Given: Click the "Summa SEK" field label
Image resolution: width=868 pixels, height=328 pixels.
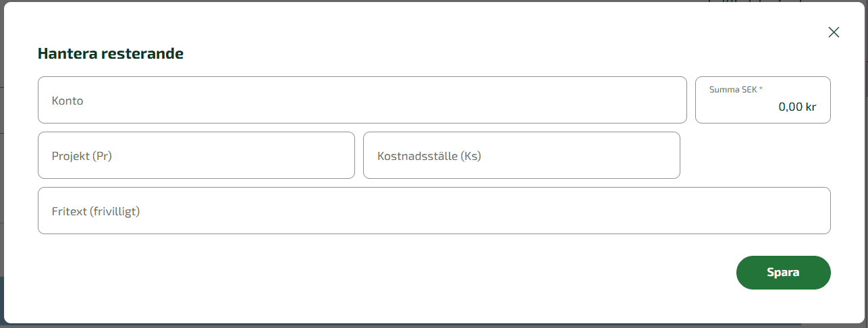Looking at the screenshot, I should click(733, 89).
